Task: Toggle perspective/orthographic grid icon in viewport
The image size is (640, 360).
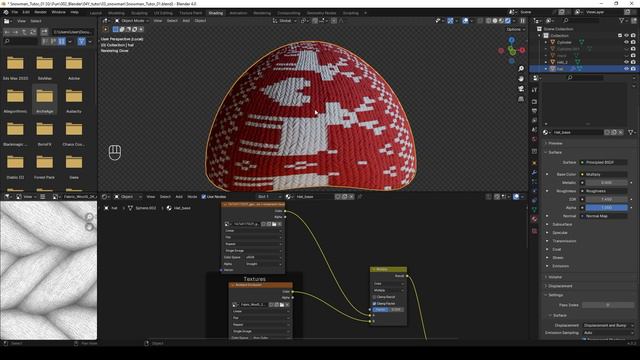Action: click(x=521, y=99)
